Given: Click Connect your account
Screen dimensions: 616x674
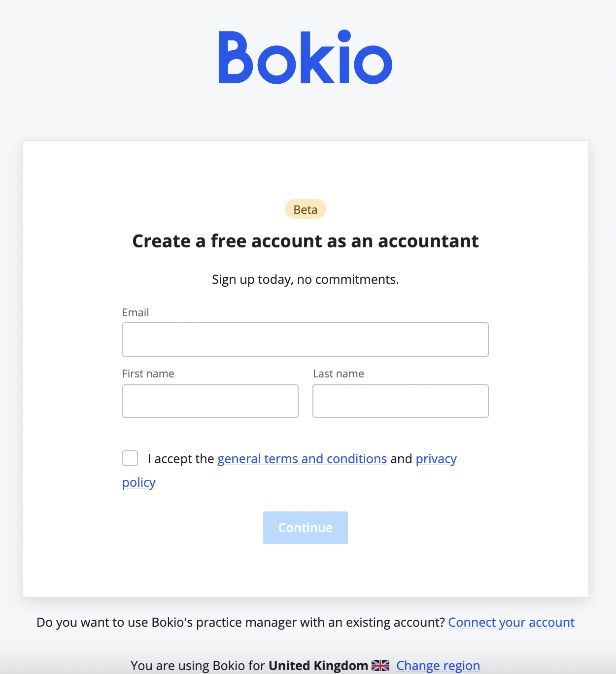Looking at the screenshot, I should (511, 622).
